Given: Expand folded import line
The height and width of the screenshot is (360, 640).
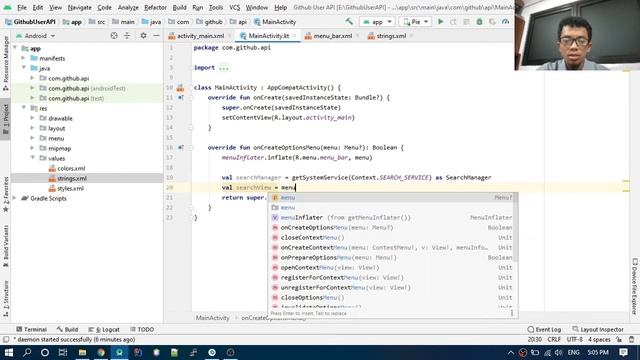Looking at the screenshot, I should point(224,68).
